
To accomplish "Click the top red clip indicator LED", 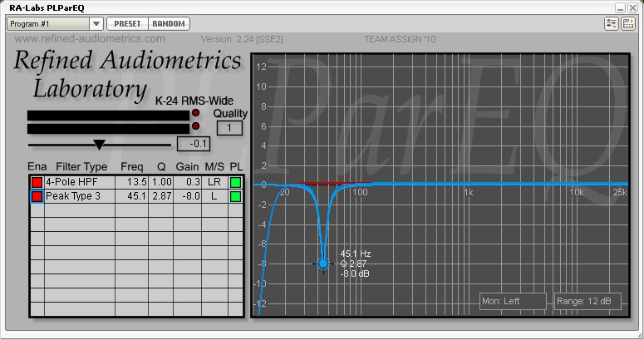I will tap(195, 113).
